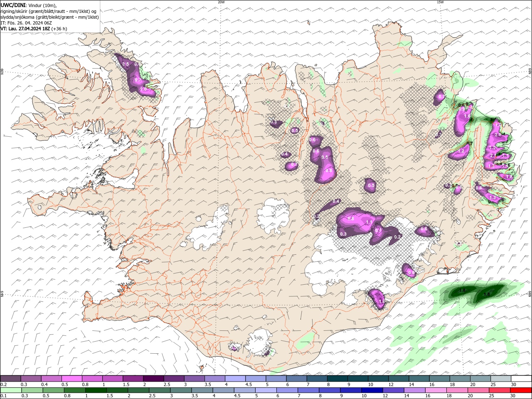Pick the bright pink 0.5 swatch in the upper legend
This screenshot has width=532, height=399.
72,379
